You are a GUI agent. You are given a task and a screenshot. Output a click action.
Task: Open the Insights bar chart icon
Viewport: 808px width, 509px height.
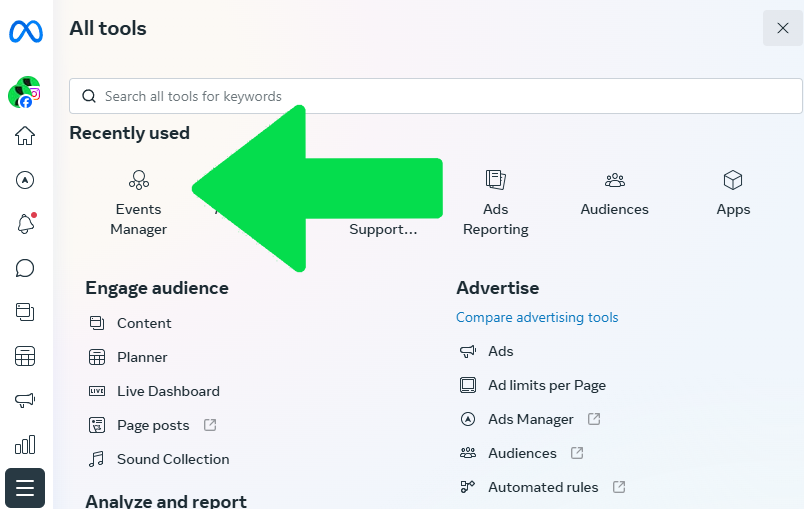pyautogui.click(x=25, y=444)
